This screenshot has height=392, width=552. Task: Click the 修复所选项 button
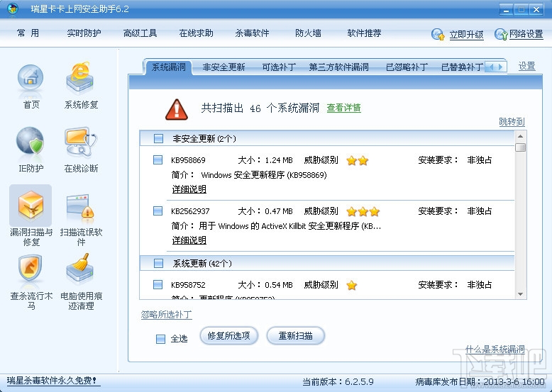[229, 336]
